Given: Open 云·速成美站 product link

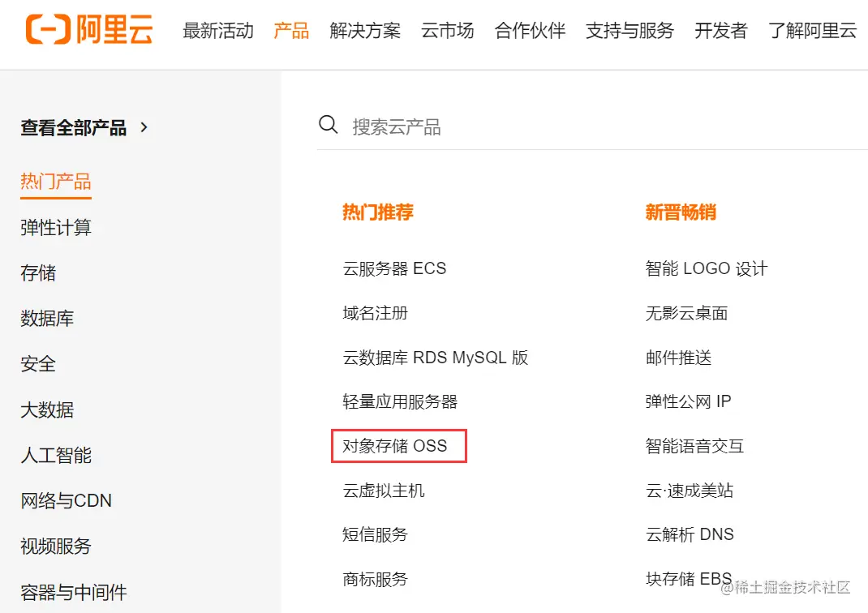Looking at the screenshot, I should pyautogui.click(x=690, y=491).
